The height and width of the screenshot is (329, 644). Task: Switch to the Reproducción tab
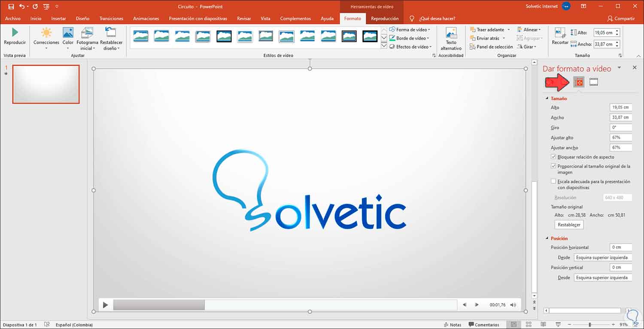385,18
